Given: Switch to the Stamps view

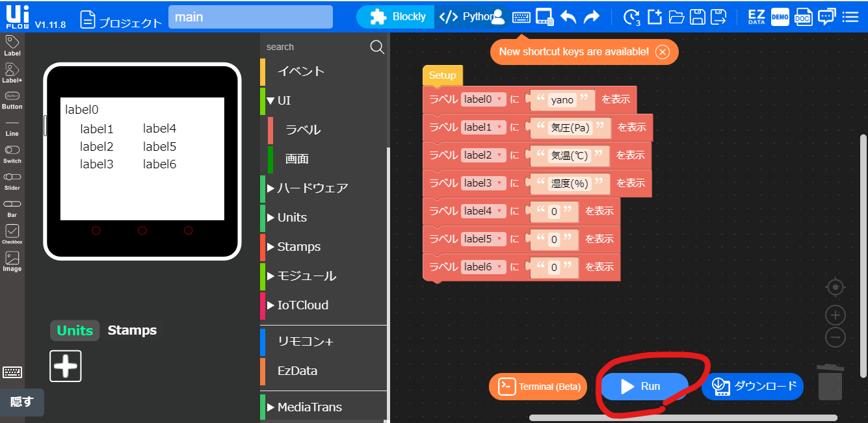Looking at the screenshot, I should 132,330.
